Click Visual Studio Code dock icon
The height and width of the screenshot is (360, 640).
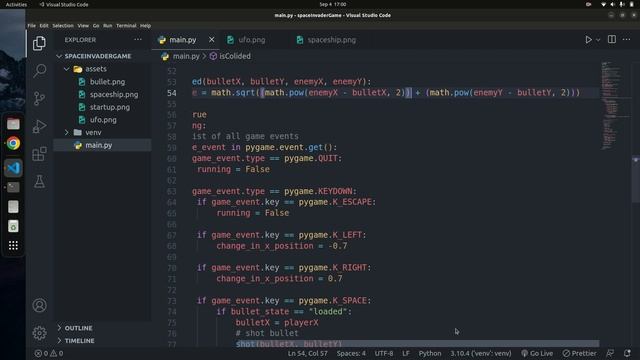coord(13,168)
